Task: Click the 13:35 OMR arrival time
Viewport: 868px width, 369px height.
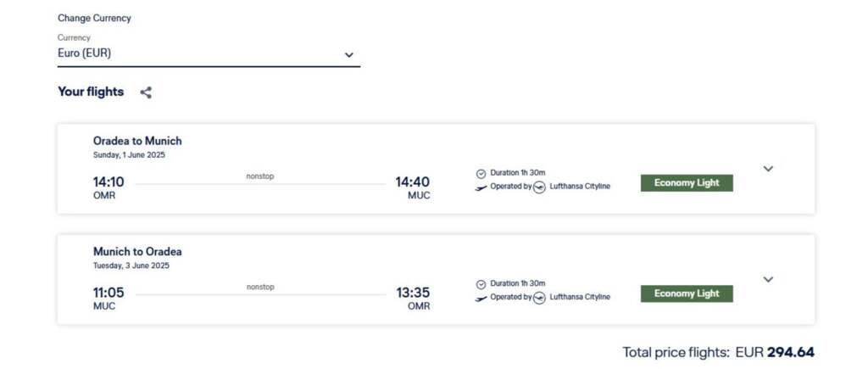Action: [x=413, y=293]
